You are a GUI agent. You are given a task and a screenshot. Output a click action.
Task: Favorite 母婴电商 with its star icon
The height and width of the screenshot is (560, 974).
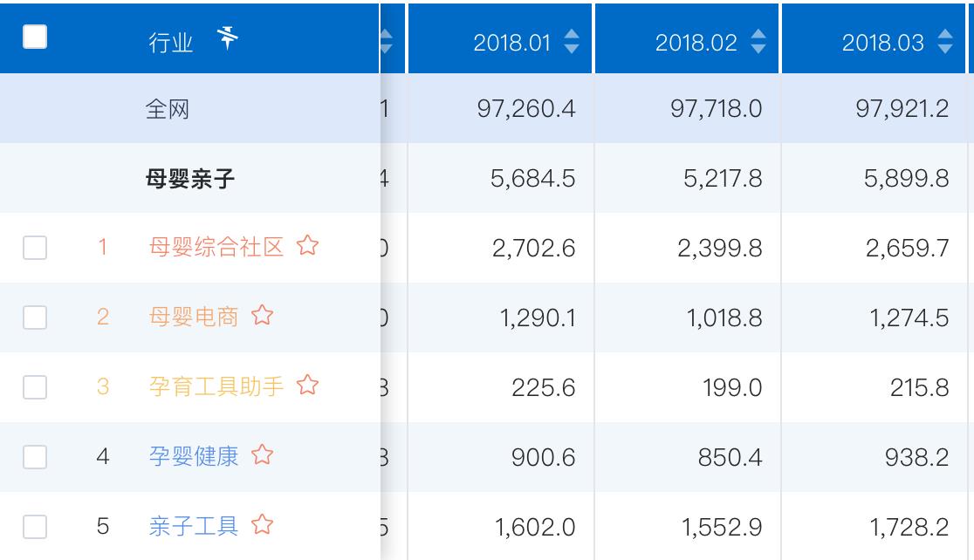tap(262, 316)
